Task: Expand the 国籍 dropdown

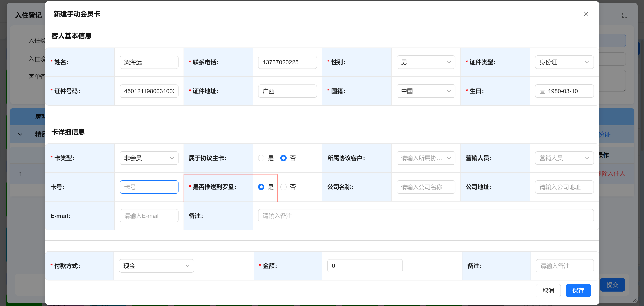Action: (425, 91)
